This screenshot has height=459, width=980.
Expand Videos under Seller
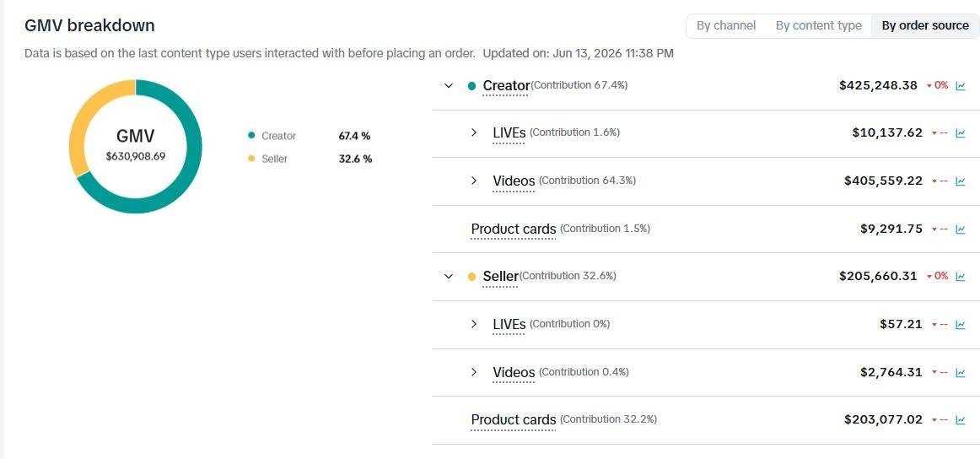pos(474,372)
